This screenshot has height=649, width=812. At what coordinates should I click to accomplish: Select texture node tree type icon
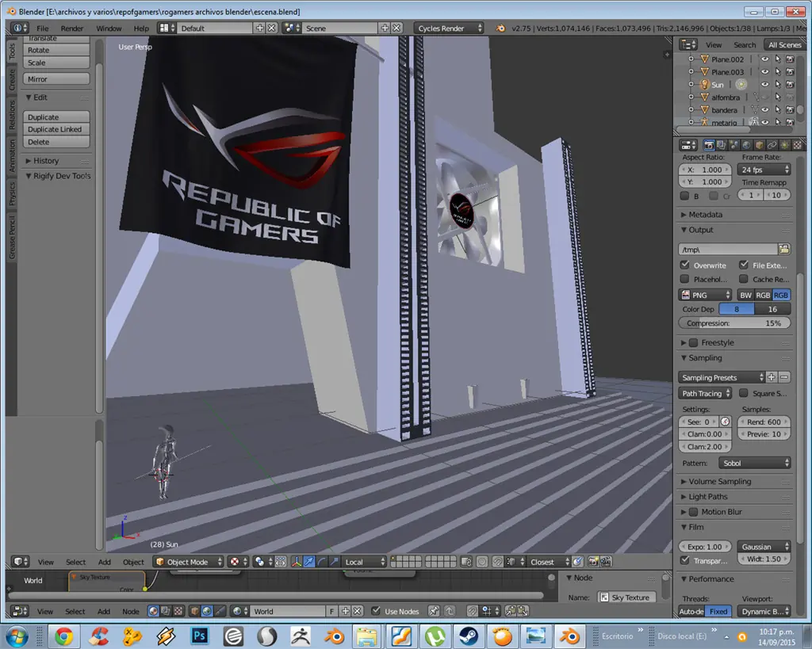coord(178,611)
